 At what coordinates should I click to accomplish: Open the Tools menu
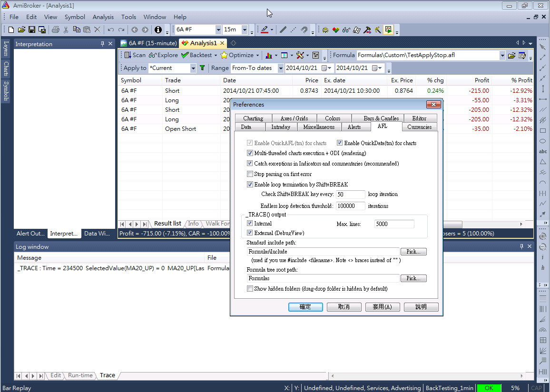coord(129,17)
